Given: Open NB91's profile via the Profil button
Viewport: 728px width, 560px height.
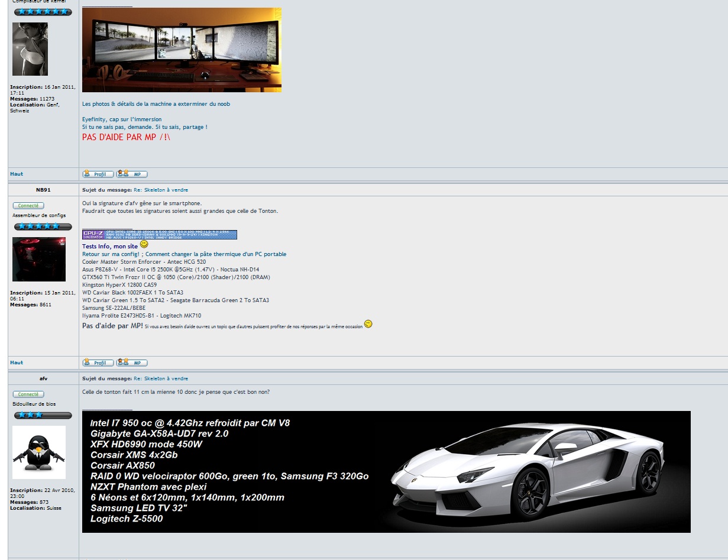Looking at the screenshot, I should 98,362.
